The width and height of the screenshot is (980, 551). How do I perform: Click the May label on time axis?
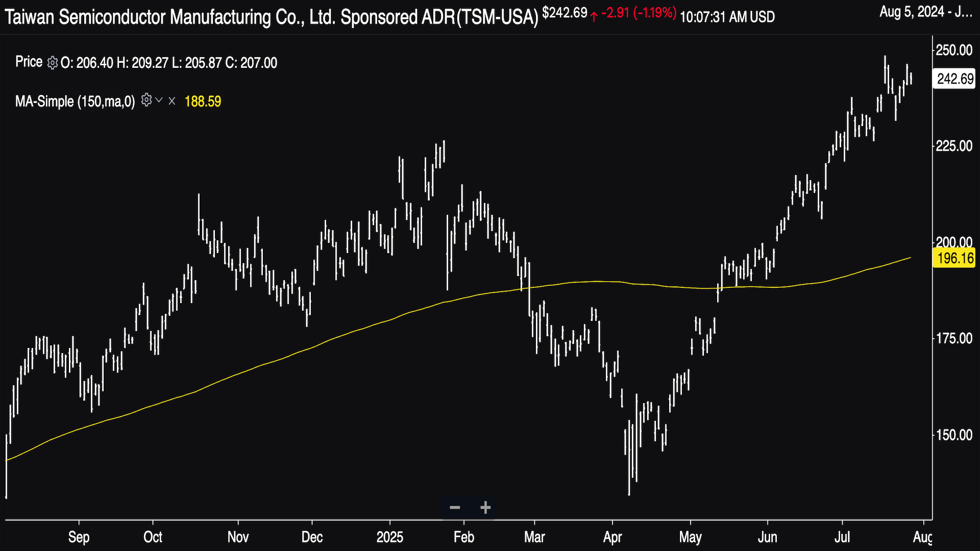[x=690, y=537]
